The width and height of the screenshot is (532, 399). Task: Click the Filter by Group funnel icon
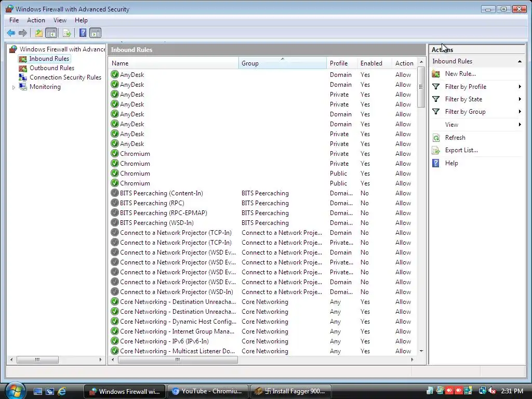pyautogui.click(x=436, y=112)
